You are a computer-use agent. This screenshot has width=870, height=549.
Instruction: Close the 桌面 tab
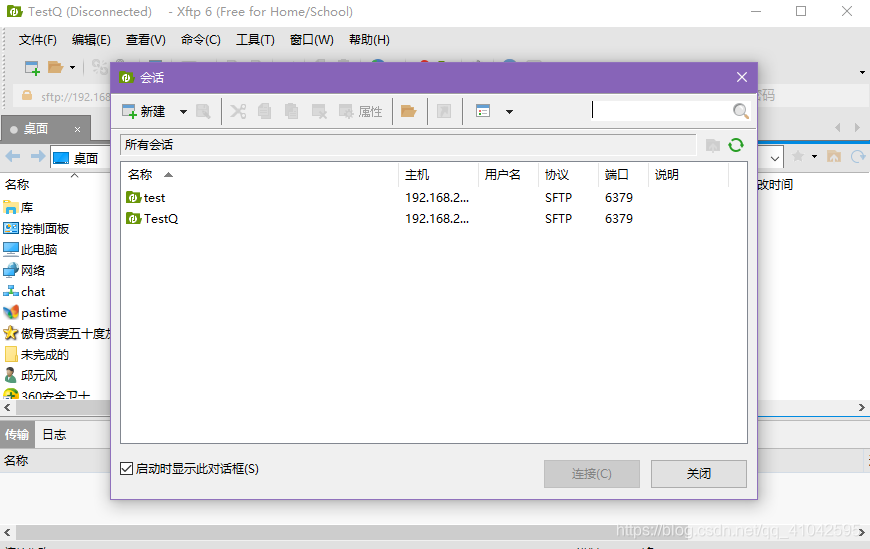coord(77,129)
